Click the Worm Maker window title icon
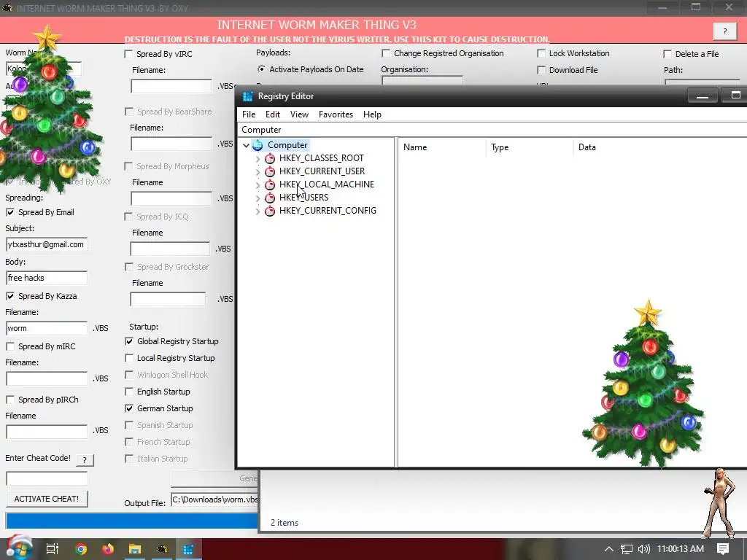 (x=7, y=8)
